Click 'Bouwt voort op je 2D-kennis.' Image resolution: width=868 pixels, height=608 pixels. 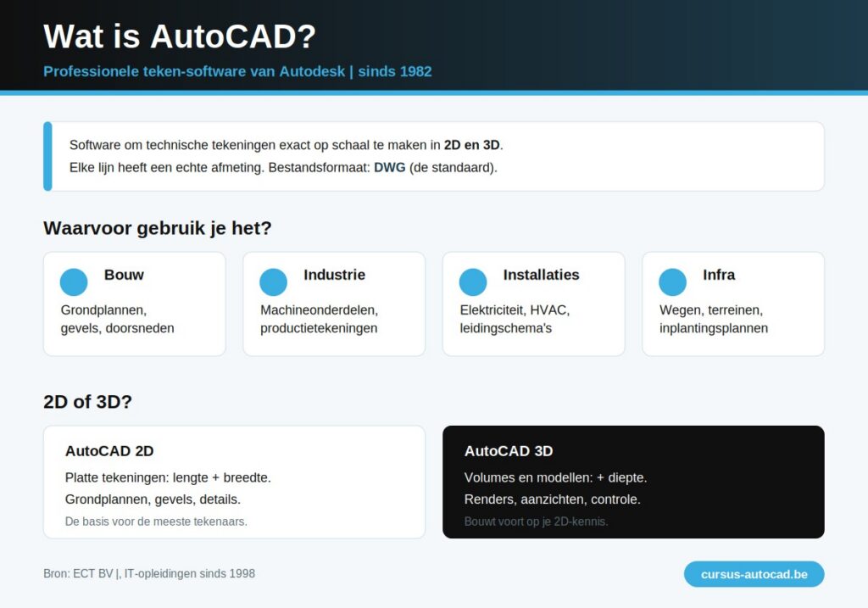537,522
